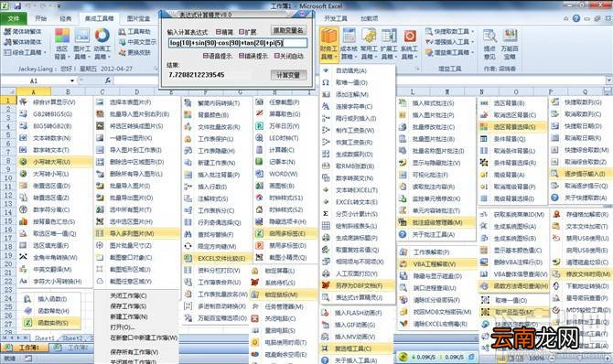The width and height of the screenshot is (613, 364).
Task: Choose 选区背景选择(S) from the menu
Action: 512,127
